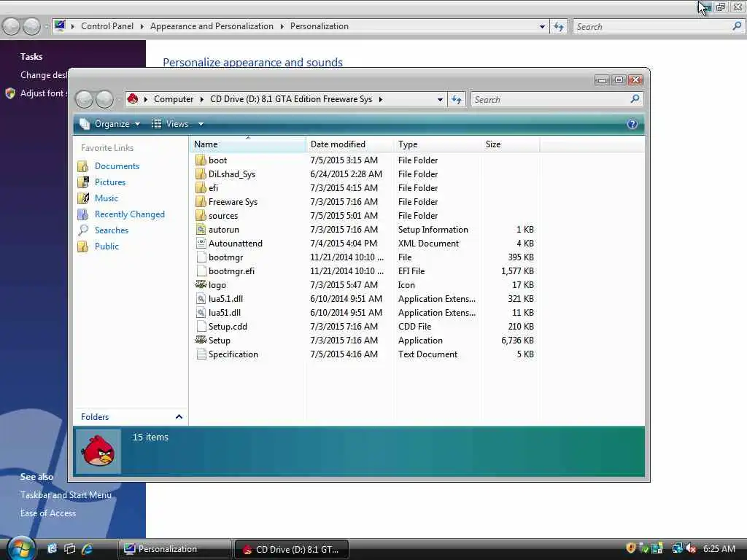This screenshot has height=560, width=747.
Task: Click the 6,736 KB size value
Action: pyautogui.click(x=517, y=340)
